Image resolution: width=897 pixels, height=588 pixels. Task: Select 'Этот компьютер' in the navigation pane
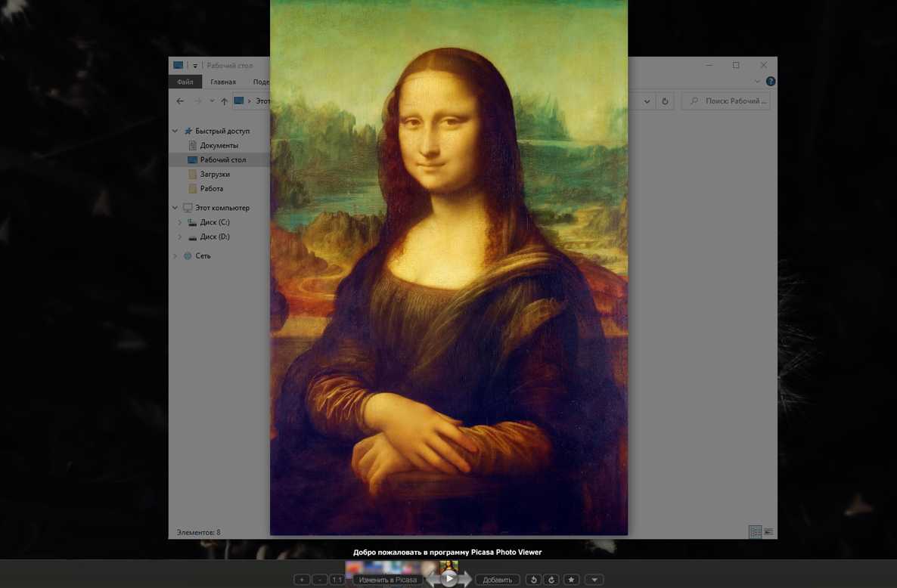pos(222,207)
